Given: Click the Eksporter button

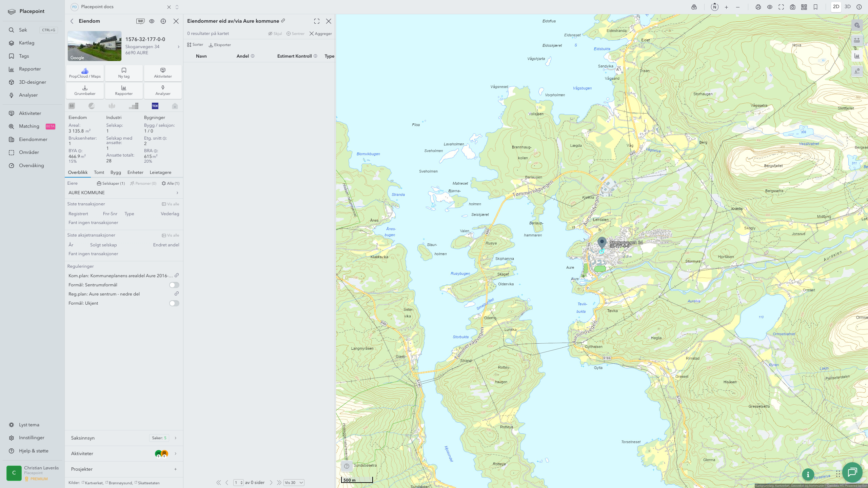Looking at the screenshot, I should pos(220,45).
